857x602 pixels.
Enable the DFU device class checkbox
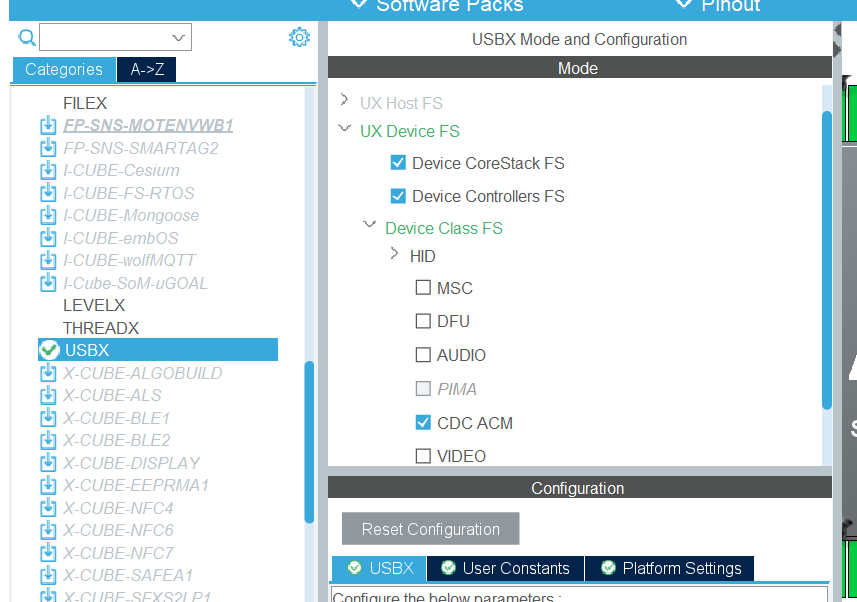point(423,321)
